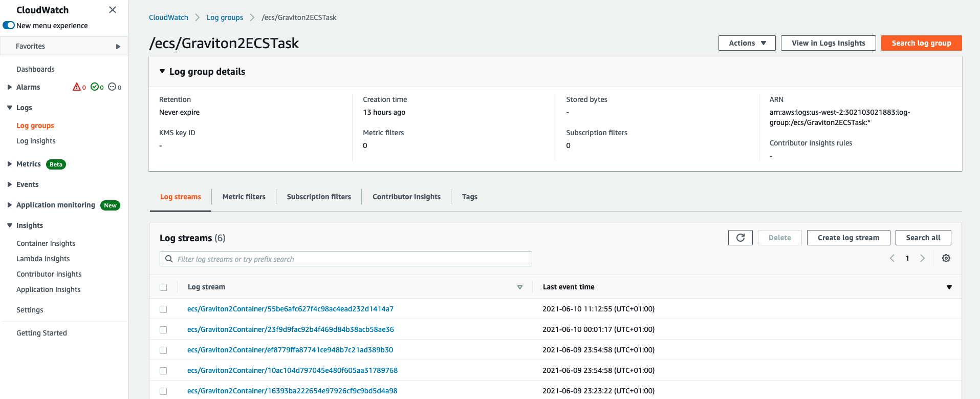This screenshot has height=399, width=980.
Task: Collapse the Logs sidebar section
Action: (10, 108)
